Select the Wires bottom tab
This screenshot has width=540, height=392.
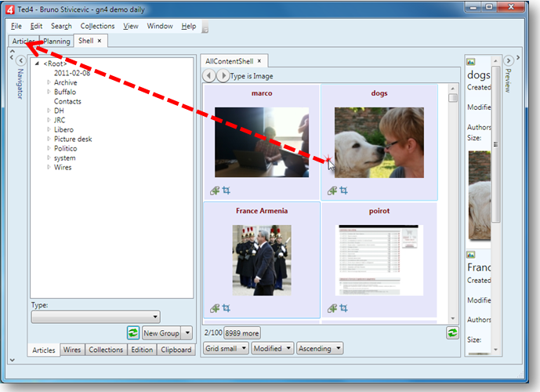click(x=72, y=350)
